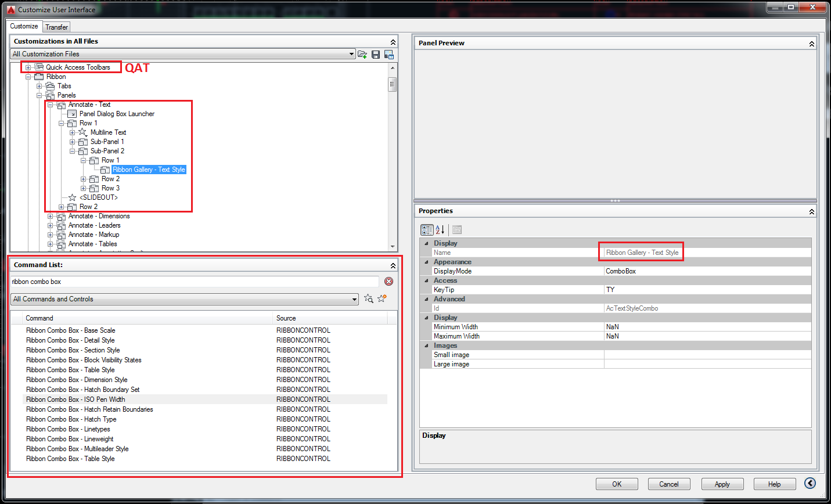
Task: Click the circular back navigation arrow near Help
Action: tap(811, 483)
